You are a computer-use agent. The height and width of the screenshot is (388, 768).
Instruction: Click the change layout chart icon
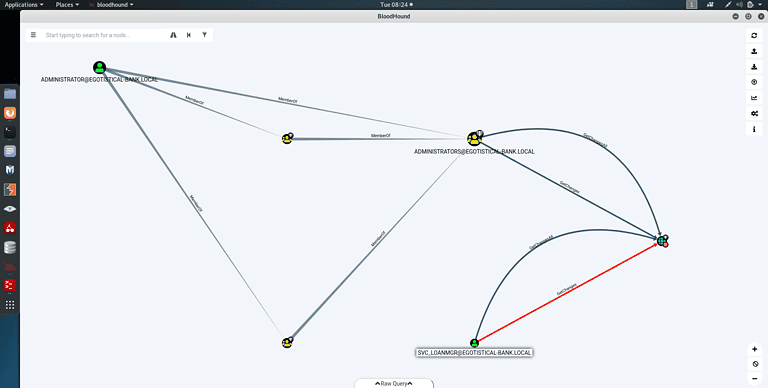pos(754,98)
